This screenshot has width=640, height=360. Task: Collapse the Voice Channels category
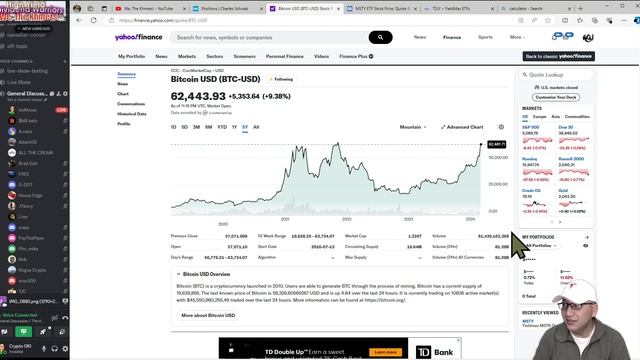pyautogui.click(x=16, y=61)
